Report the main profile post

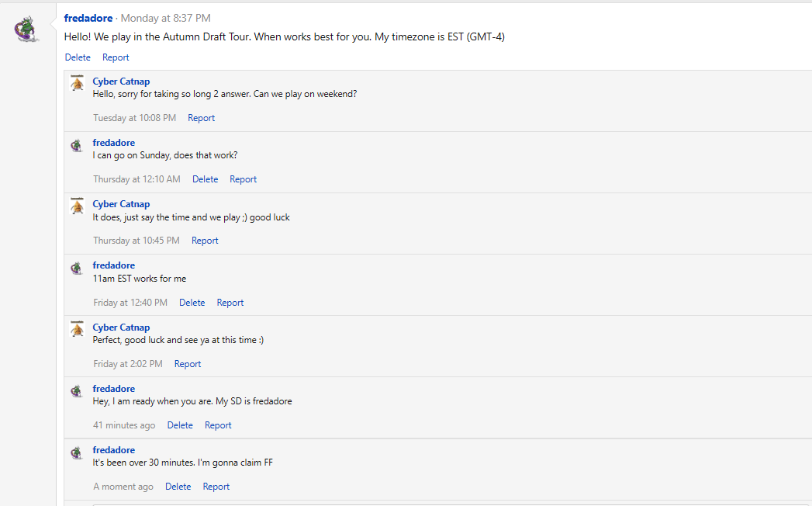coord(116,57)
